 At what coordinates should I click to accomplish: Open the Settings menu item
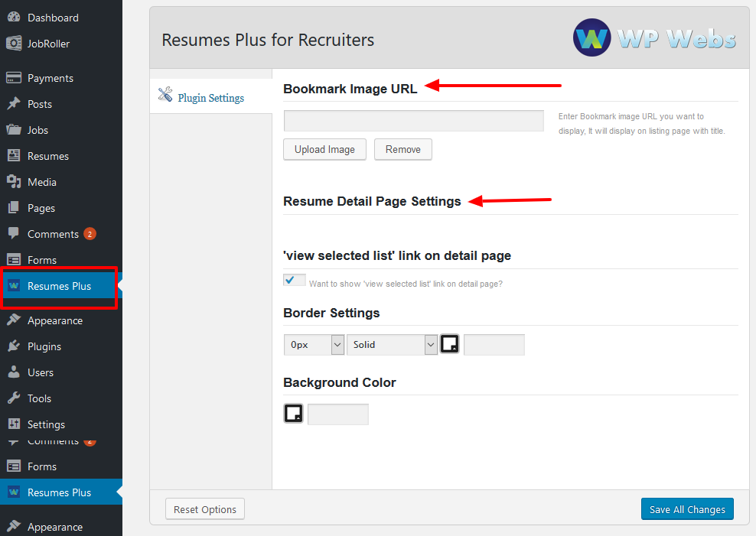61,424
